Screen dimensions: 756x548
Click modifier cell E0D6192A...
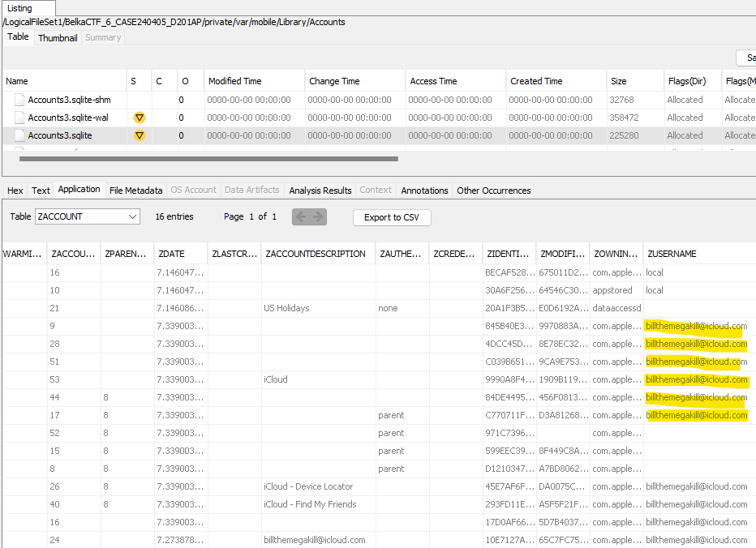click(x=564, y=308)
